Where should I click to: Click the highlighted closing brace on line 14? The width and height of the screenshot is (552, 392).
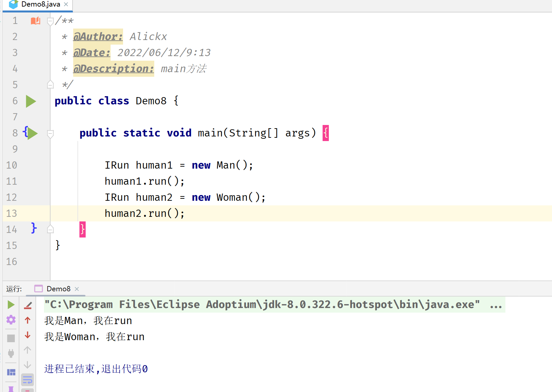click(x=82, y=229)
